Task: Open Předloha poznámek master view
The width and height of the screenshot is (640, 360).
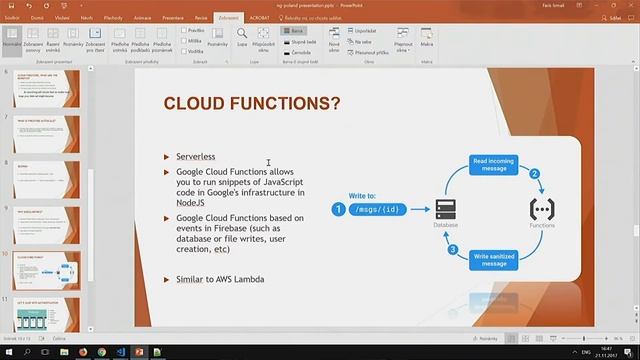Action: (x=162, y=40)
